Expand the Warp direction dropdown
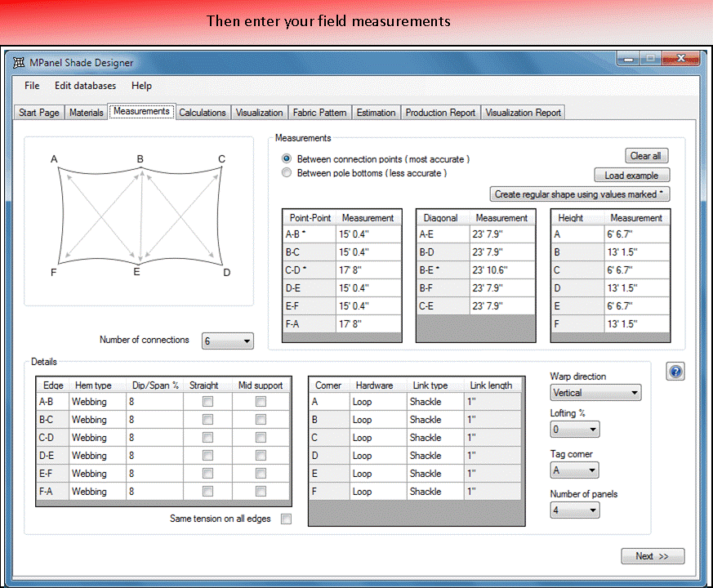This screenshot has height=588, width=713. (595, 393)
